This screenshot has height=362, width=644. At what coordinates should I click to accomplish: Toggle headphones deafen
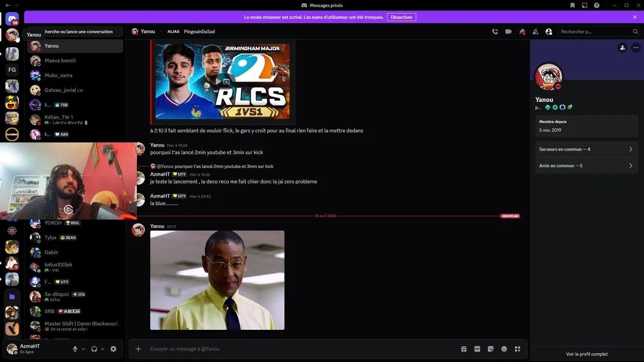point(94,349)
